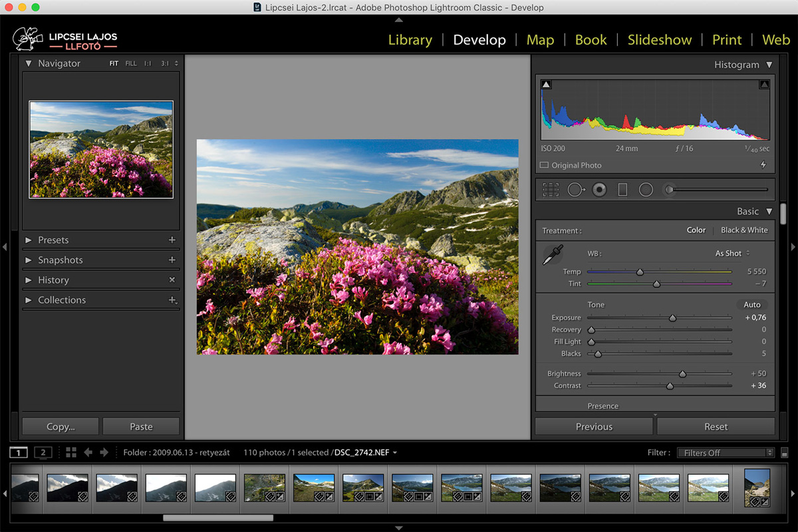Switch Treatment to Black & White
The width and height of the screenshot is (798, 532).
pos(743,230)
